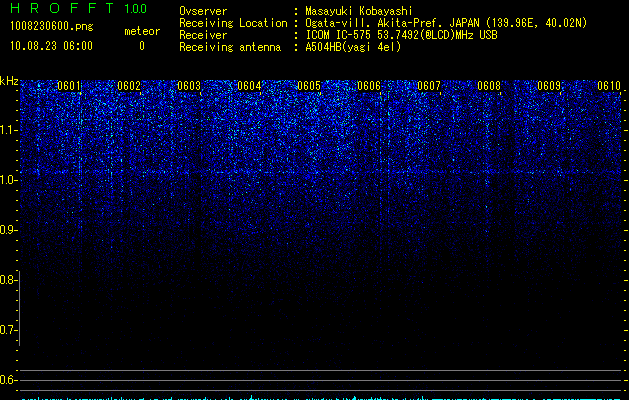Click the 0.6 kHz axis label
629x400 pixels.
(x=9, y=380)
